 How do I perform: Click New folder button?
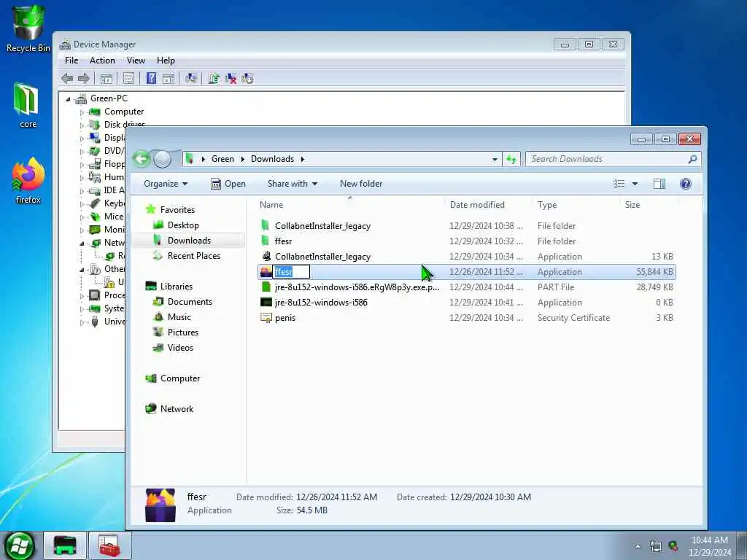click(361, 184)
